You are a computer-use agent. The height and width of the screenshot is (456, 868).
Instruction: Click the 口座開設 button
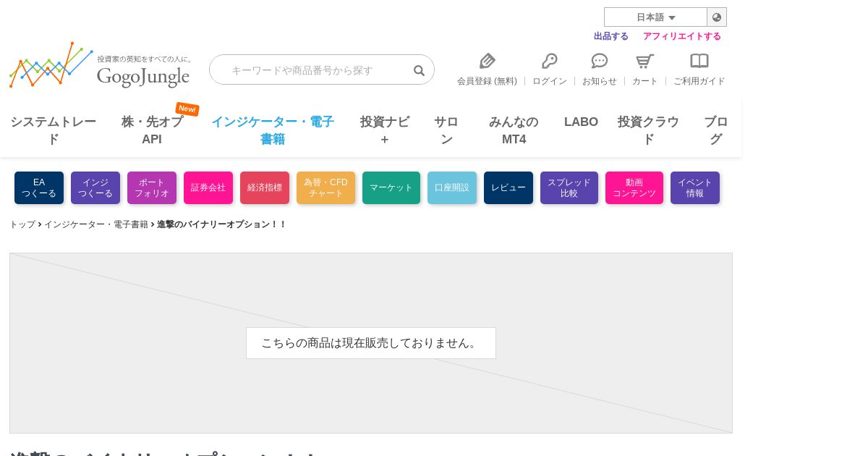[x=452, y=187]
